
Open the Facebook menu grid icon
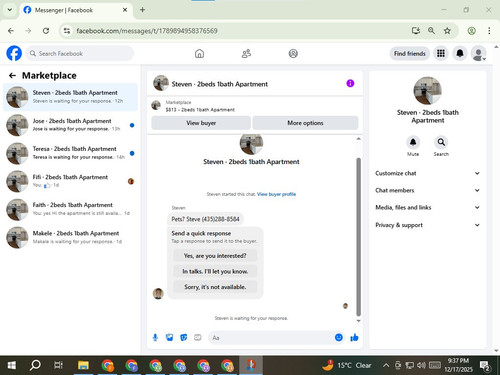pyautogui.click(x=441, y=53)
